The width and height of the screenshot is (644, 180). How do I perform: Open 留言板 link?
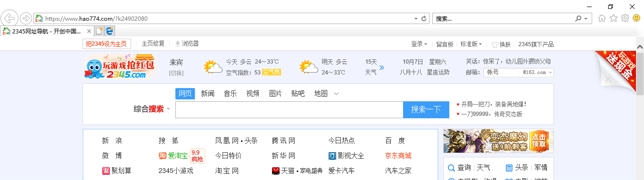(445, 44)
